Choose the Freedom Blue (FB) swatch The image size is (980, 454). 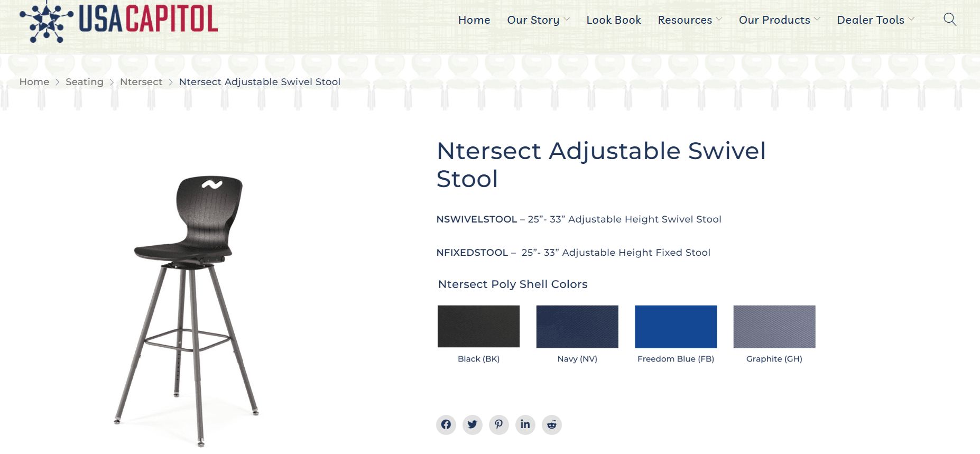(676, 327)
